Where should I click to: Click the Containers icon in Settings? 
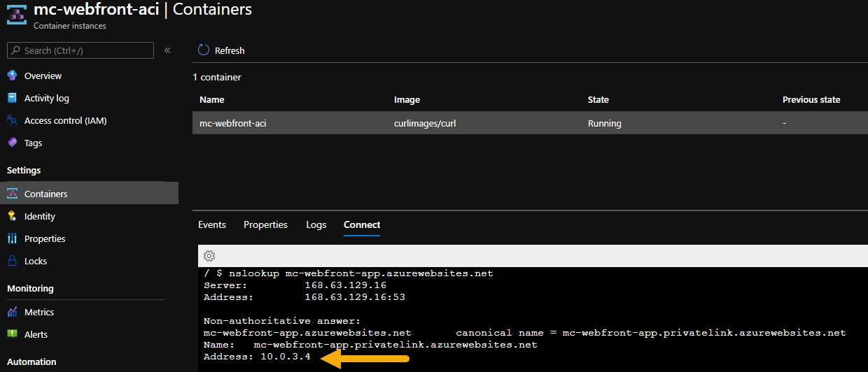coord(12,194)
